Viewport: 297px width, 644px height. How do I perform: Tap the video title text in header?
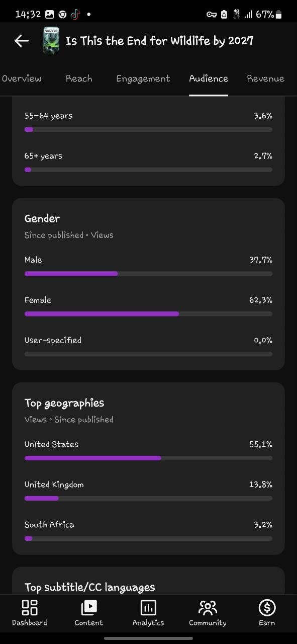click(x=159, y=41)
